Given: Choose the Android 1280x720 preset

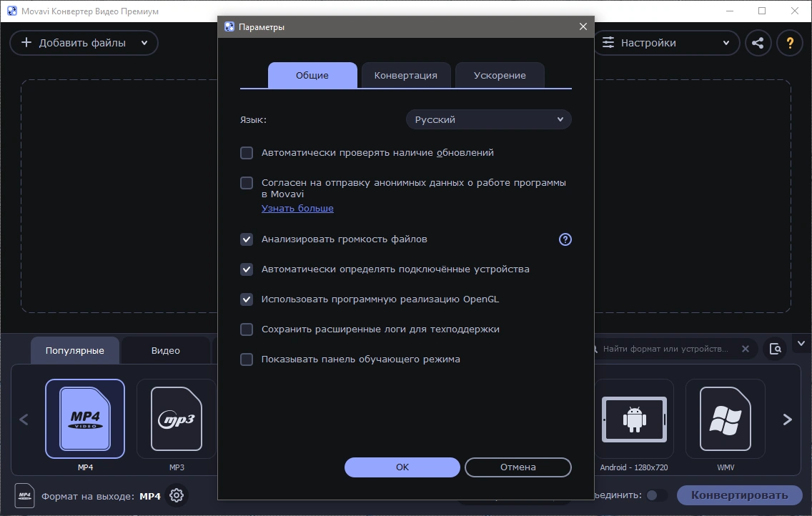Looking at the screenshot, I should click(634, 419).
